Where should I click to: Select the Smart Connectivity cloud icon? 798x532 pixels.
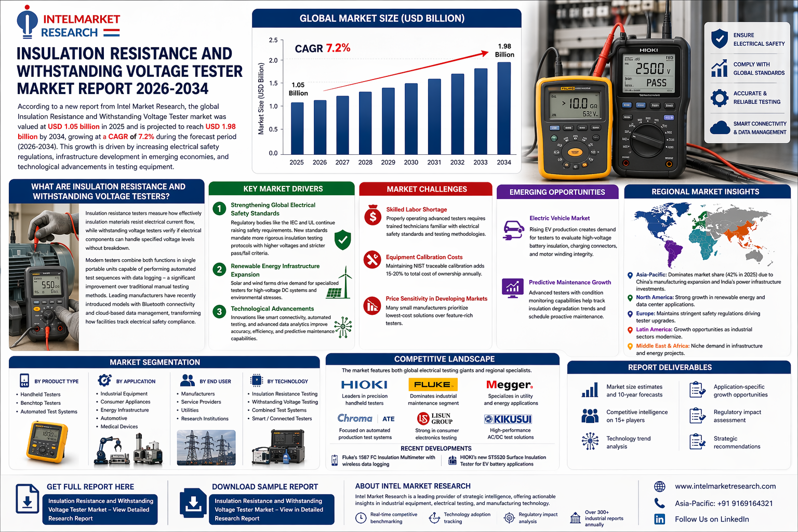pyautogui.click(x=720, y=128)
